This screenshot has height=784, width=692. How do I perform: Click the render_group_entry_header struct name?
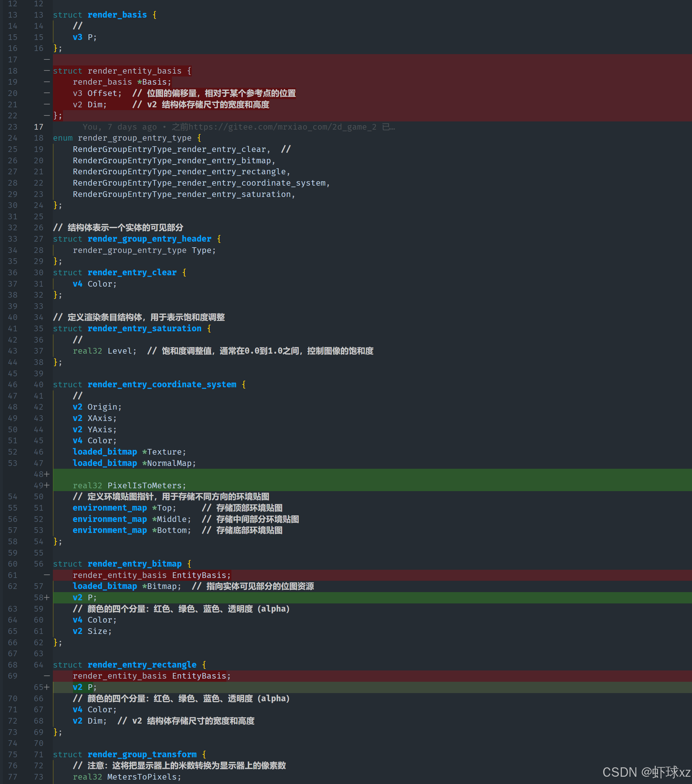[x=149, y=238]
